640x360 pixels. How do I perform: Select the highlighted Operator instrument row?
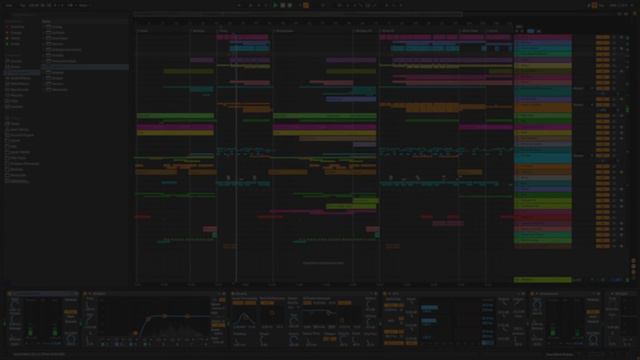85,67
